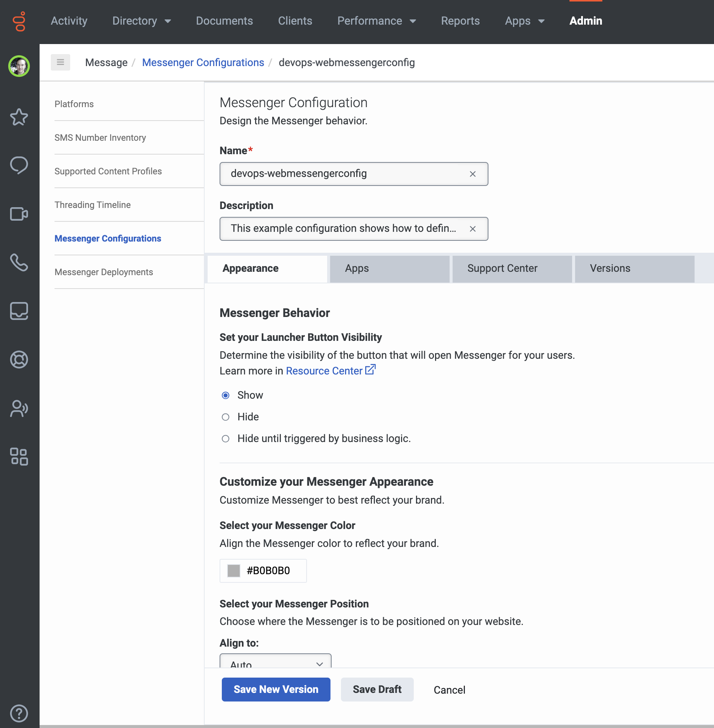Open the Align to dropdown

tap(275, 663)
